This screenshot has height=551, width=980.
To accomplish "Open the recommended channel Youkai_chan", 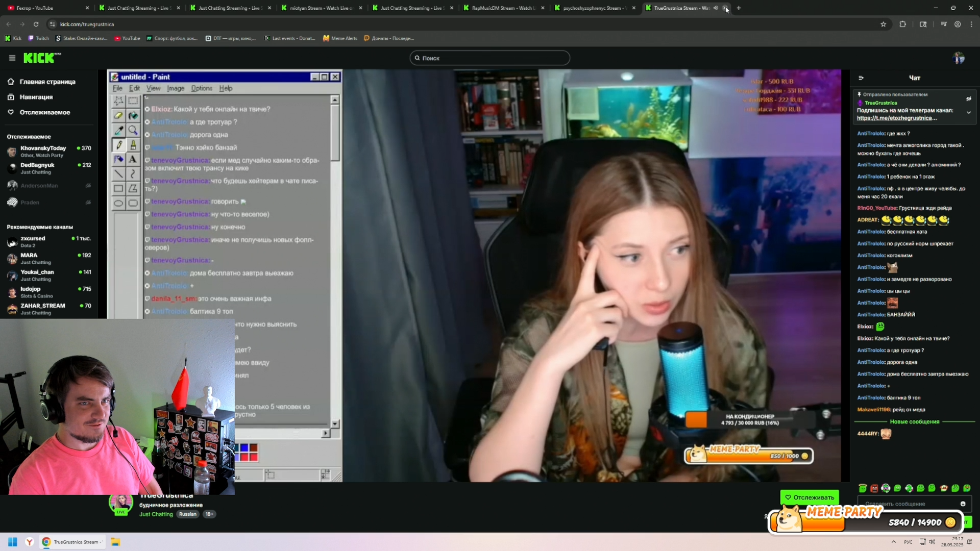I will [x=49, y=275].
